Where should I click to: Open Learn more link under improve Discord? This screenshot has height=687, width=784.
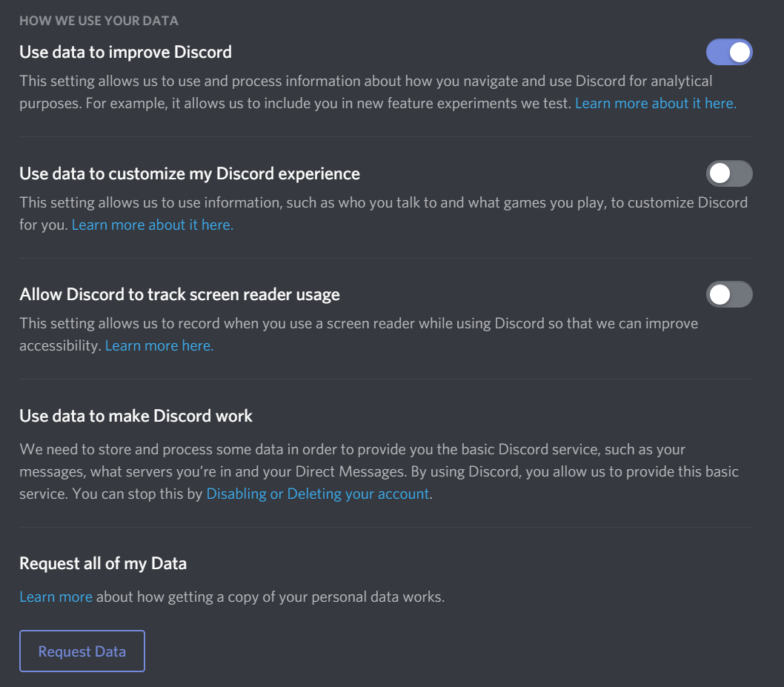[x=656, y=103]
